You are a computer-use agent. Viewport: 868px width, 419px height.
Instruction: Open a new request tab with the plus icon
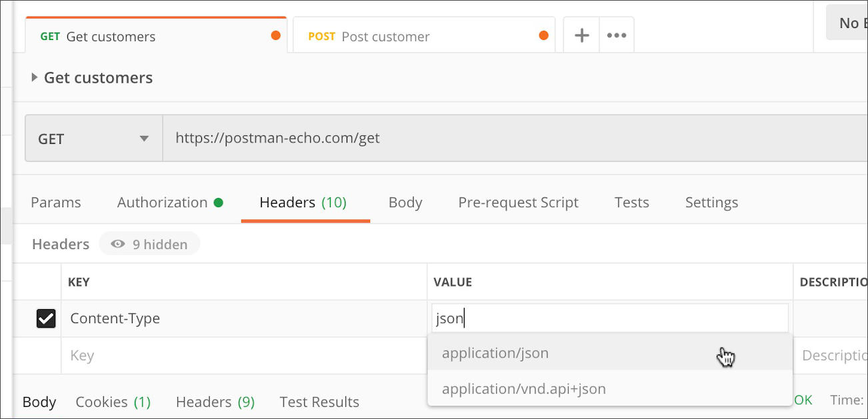(581, 34)
